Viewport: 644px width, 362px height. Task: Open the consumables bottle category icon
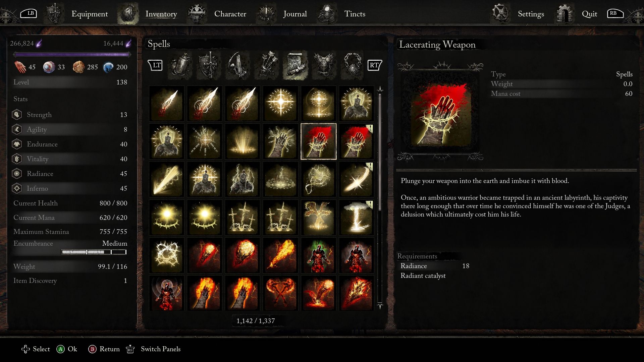(x=180, y=65)
